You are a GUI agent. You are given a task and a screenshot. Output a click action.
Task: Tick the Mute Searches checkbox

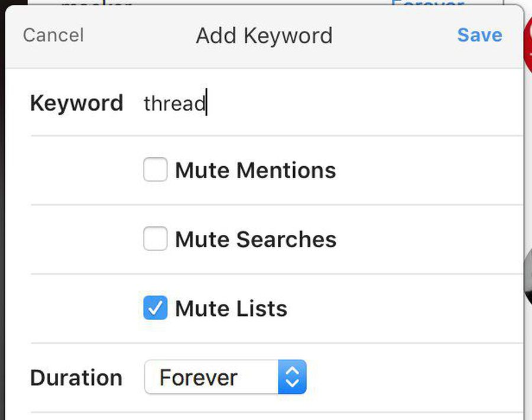pyautogui.click(x=155, y=240)
